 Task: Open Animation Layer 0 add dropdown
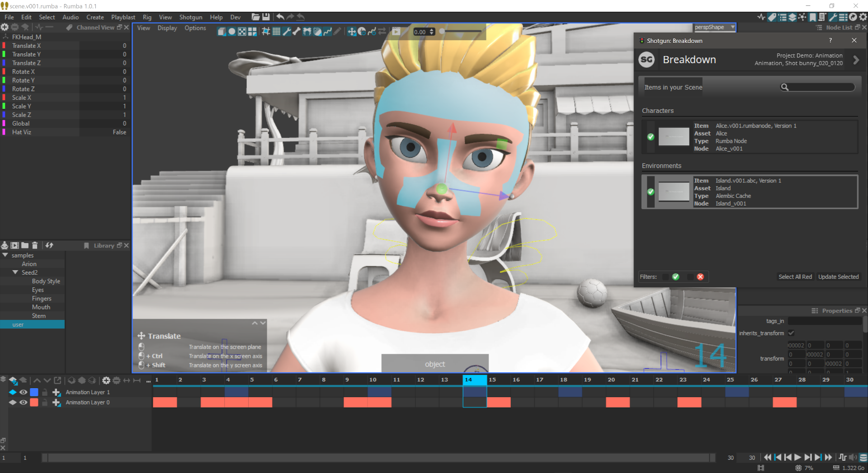point(57,402)
